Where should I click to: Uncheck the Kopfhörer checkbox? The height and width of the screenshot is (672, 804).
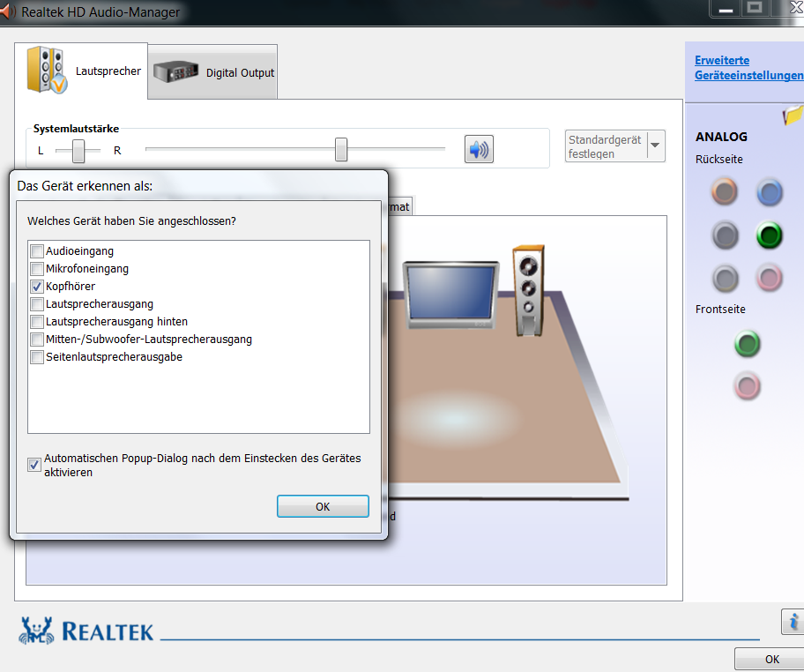pyautogui.click(x=37, y=287)
